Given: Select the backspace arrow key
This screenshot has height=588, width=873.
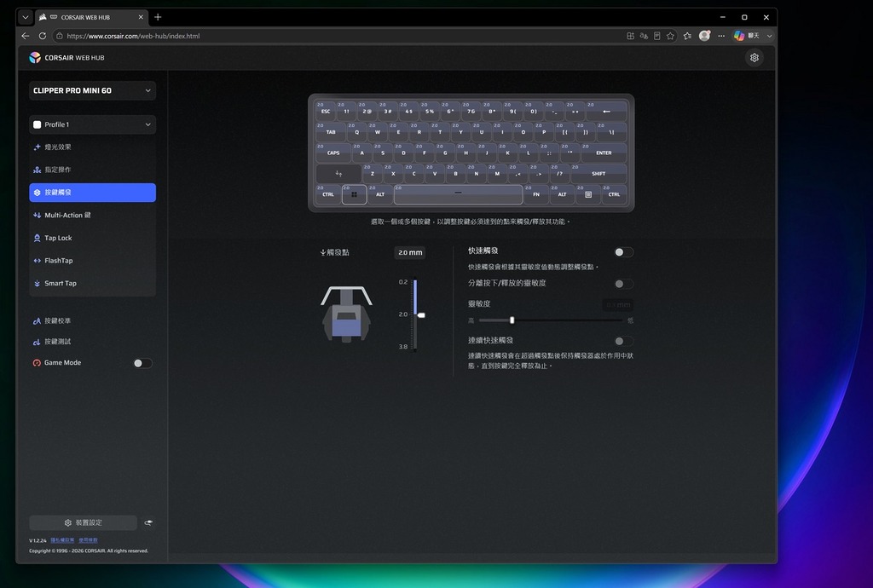Looking at the screenshot, I should pyautogui.click(x=606, y=111).
